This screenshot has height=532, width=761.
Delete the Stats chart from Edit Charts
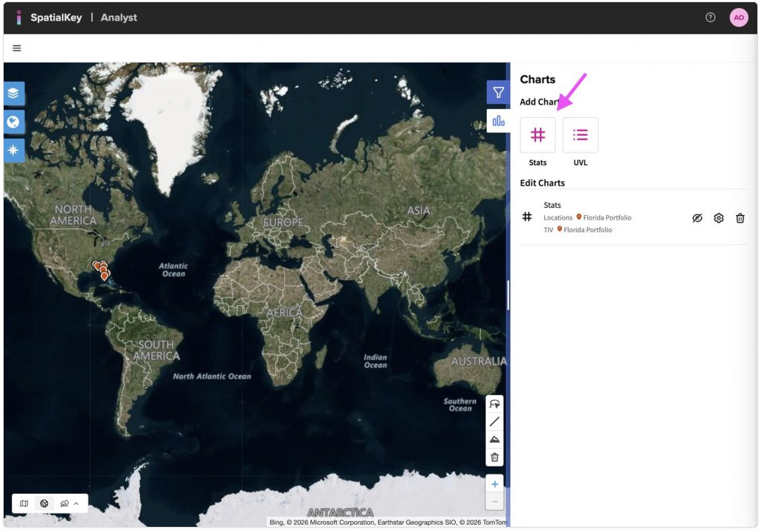click(740, 218)
